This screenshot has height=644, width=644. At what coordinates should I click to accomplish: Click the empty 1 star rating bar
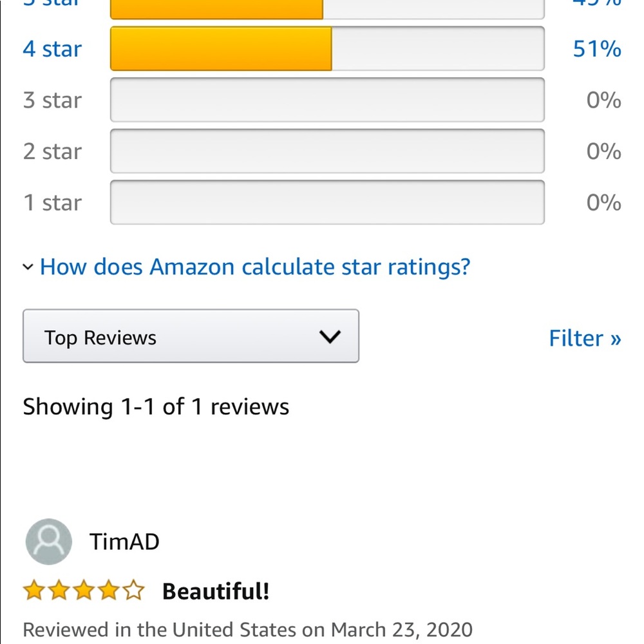pos(327,202)
